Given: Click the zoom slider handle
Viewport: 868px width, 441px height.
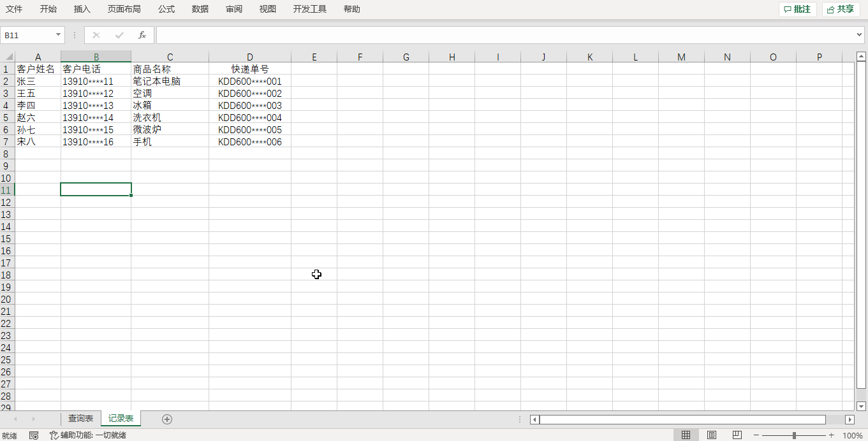Looking at the screenshot, I should (794, 435).
